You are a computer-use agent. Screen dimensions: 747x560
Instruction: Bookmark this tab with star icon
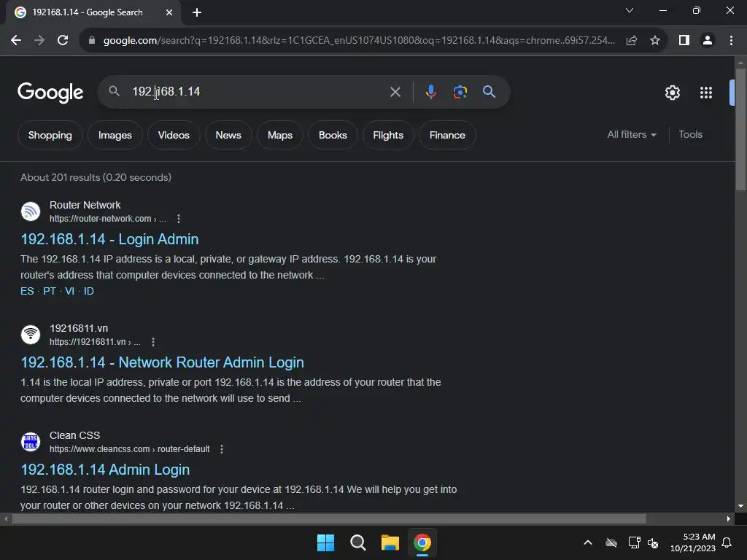[x=655, y=41]
